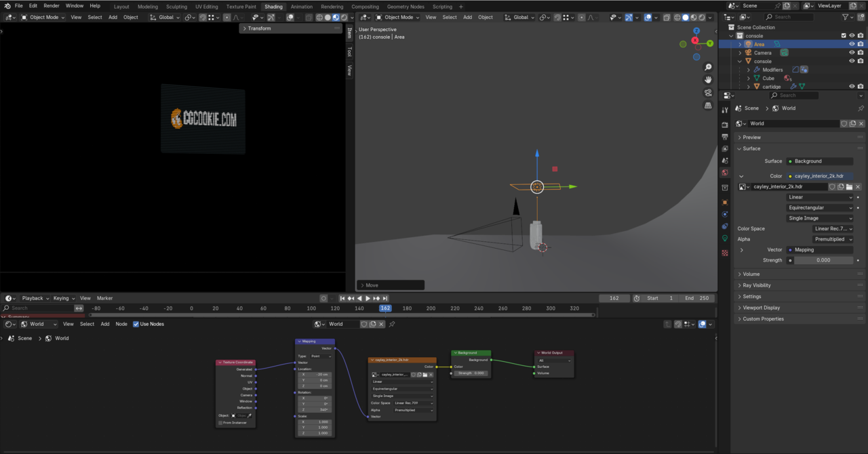
Task: Expand the Cube item in outliner
Action: click(x=749, y=78)
